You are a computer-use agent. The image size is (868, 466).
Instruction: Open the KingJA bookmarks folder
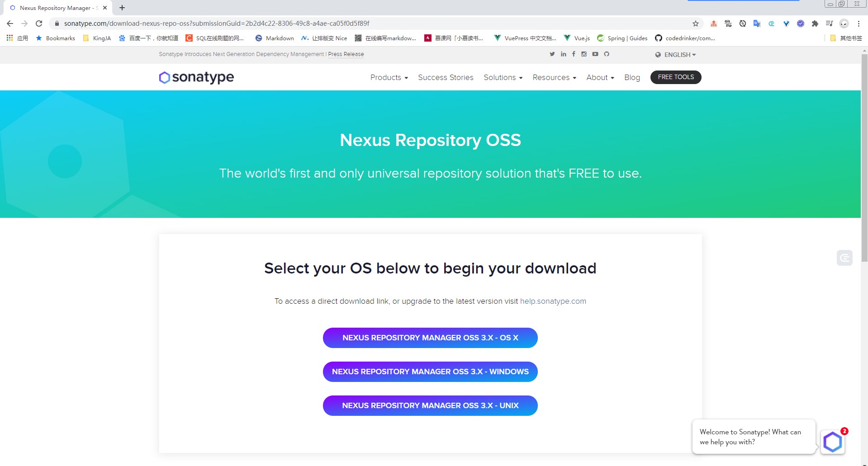97,38
